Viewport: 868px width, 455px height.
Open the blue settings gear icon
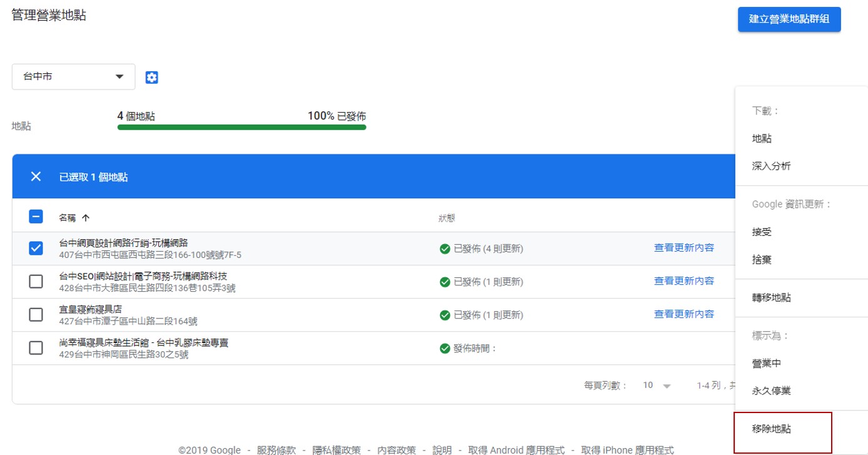click(x=152, y=77)
